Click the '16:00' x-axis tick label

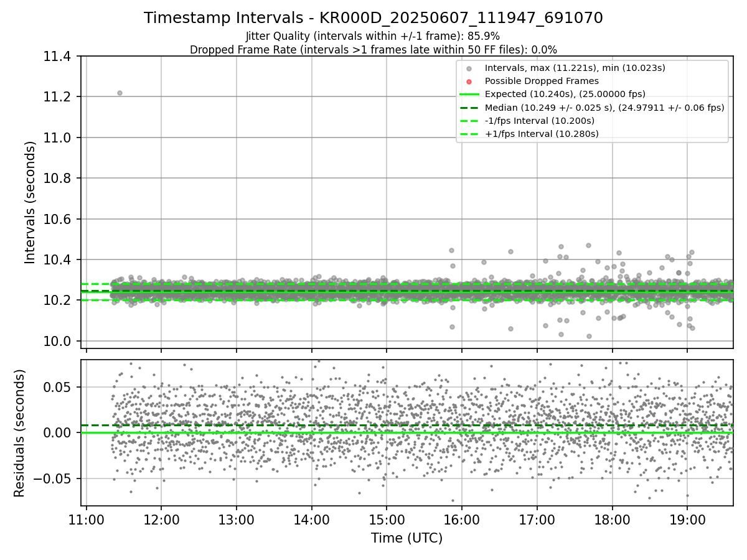click(461, 519)
